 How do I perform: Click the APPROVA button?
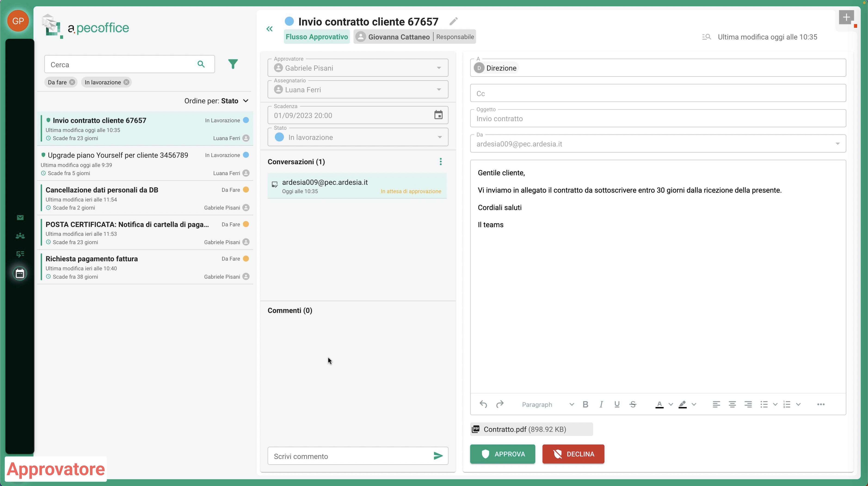point(502,454)
